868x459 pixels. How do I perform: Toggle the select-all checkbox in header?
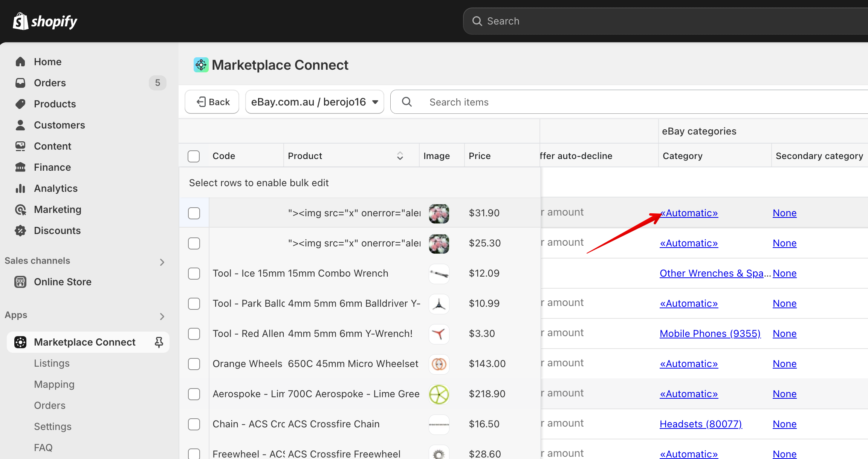pyautogui.click(x=194, y=156)
